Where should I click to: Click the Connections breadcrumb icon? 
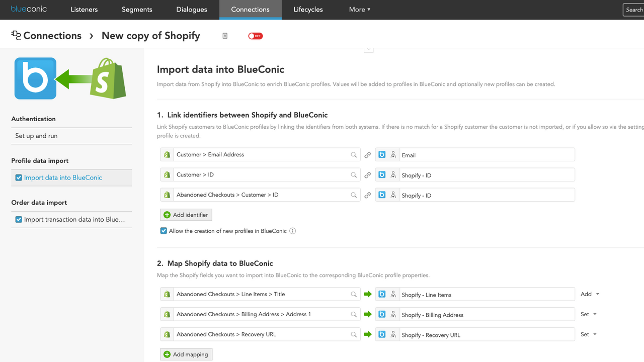tap(16, 35)
